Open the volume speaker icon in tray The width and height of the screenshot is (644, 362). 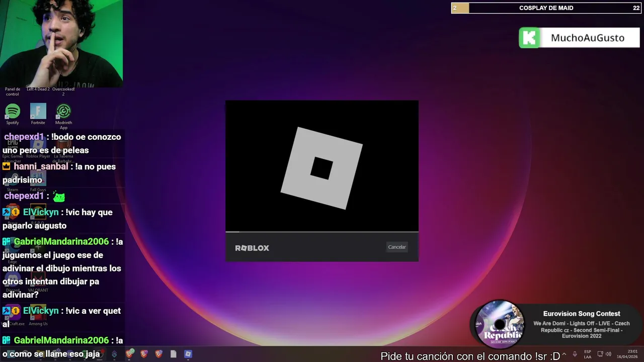(x=608, y=354)
